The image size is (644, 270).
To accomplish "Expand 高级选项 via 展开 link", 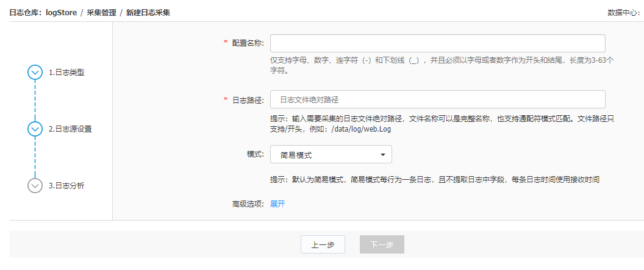I will pos(277,204).
